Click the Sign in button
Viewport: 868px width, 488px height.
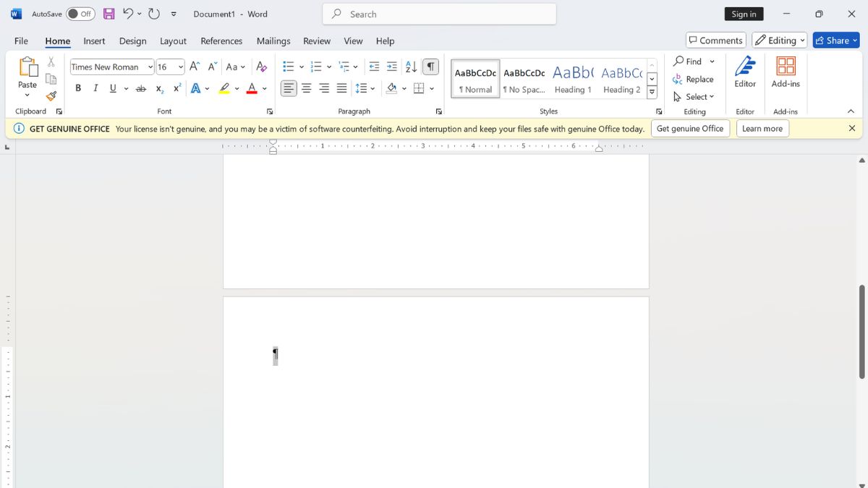(x=744, y=14)
